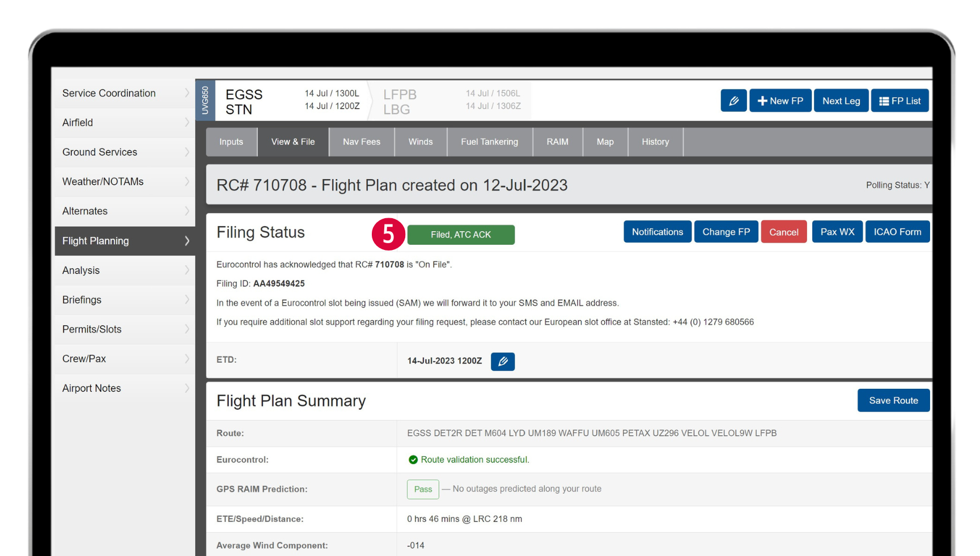Screen dimensions: 980x556
Task: Open the ICAO Form
Action: tap(897, 232)
